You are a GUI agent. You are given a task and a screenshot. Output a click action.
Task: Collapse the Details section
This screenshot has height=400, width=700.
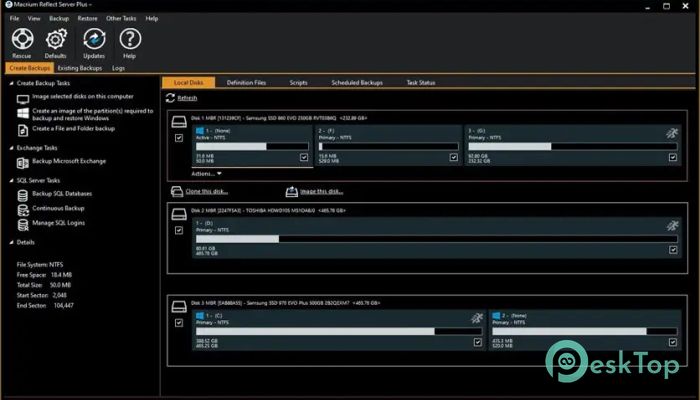coord(12,242)
